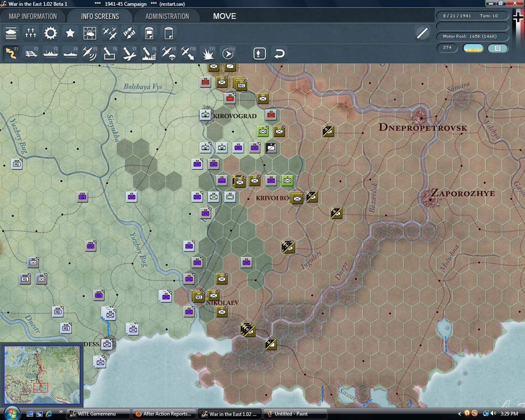This screenshot has width=525, height=420.
Task: Click the taskbar clock 3:29 PM
Action: [x=509, y=414]
